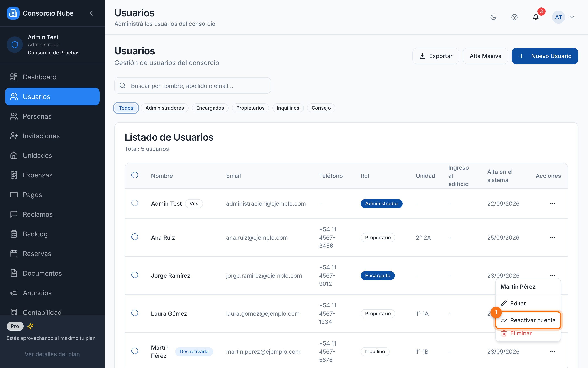588x368 pixels.
Task: Open Reclamos in the sidebar
Action: (x=52, y=214)
